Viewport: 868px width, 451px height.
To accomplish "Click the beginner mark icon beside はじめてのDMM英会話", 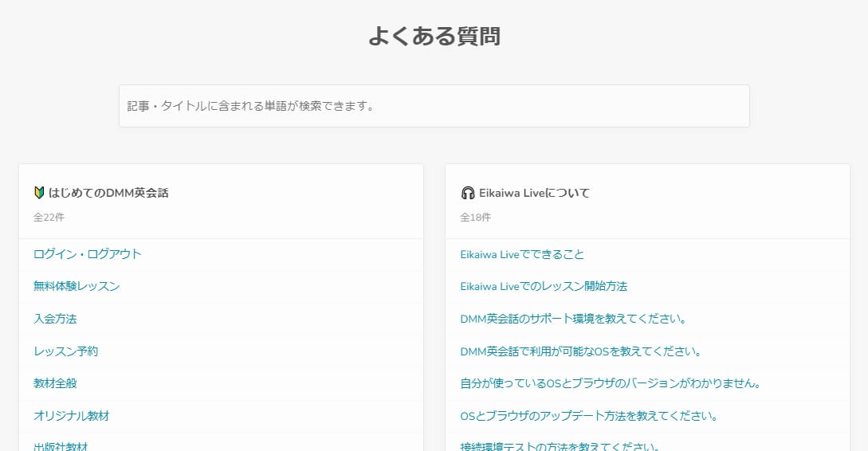I will (39, 193).
